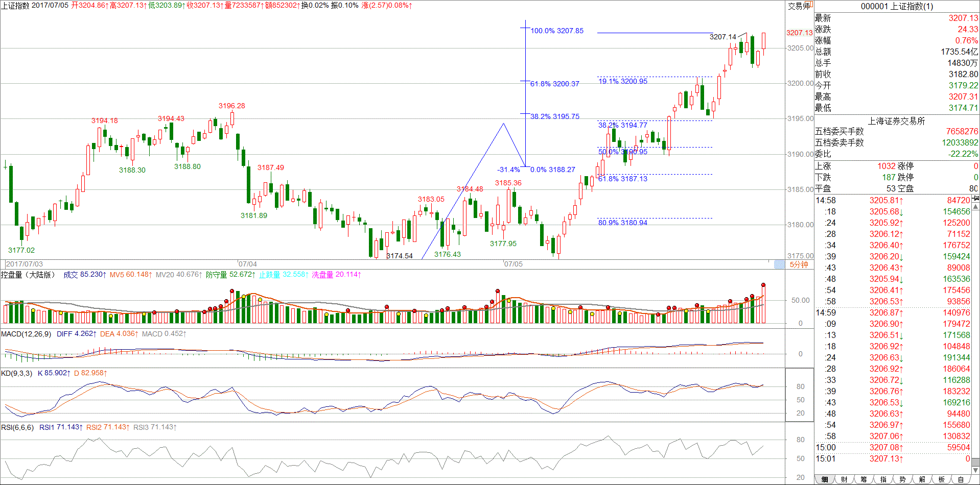Click the 涨跌 24.33 quote row
980x485 pixels.
point(897,29)
